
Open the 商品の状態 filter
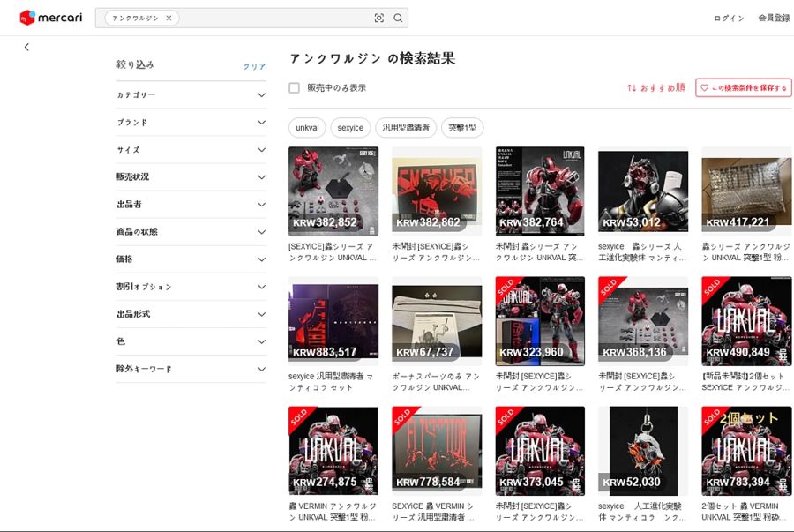(x=261, y=232)
